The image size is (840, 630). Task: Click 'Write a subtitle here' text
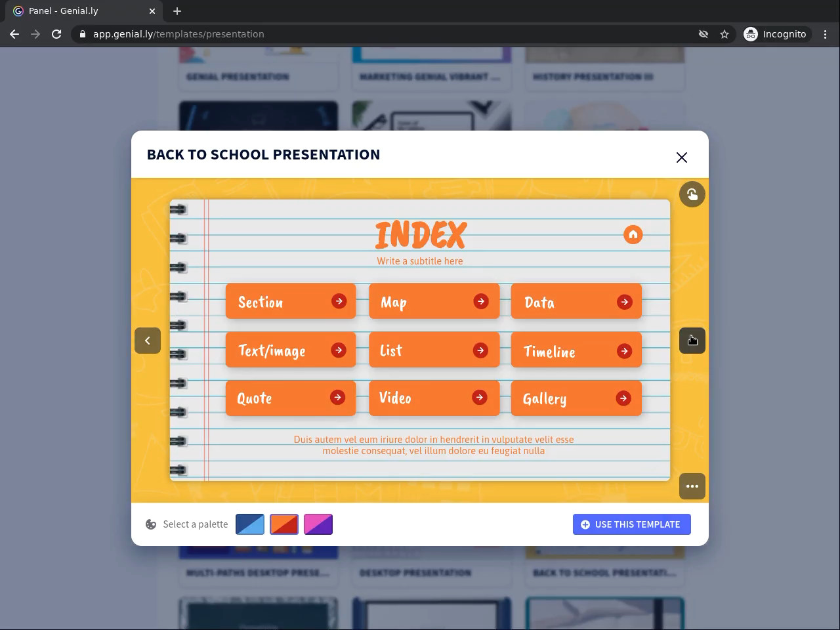[x=420, y=261]
